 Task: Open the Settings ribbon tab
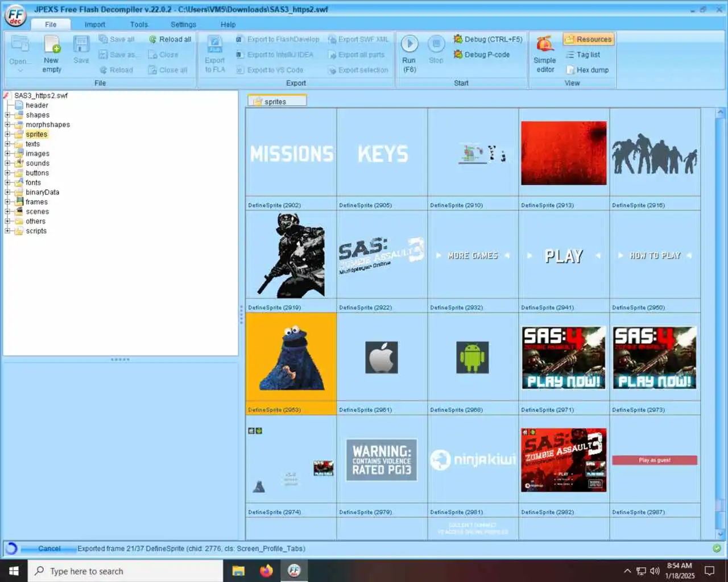point(183,24)
